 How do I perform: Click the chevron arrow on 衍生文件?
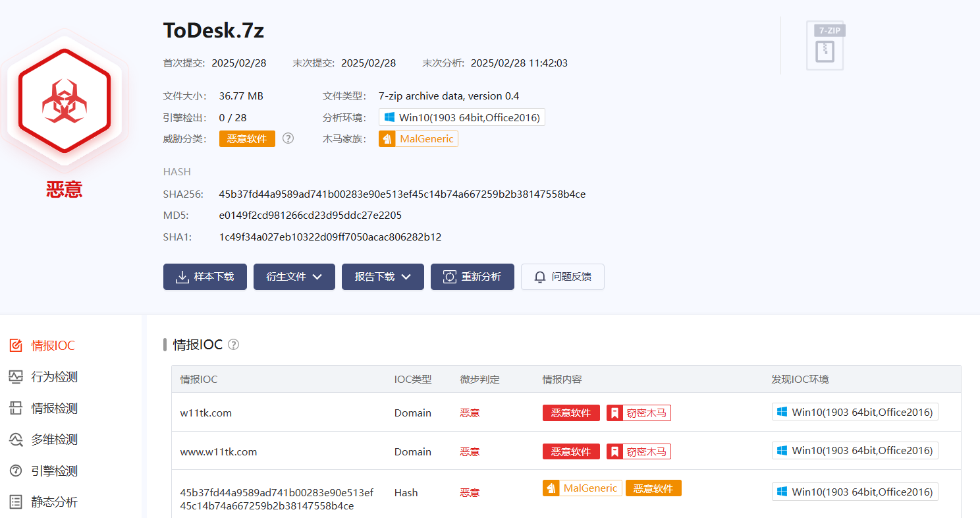click(x=317, y=277)
